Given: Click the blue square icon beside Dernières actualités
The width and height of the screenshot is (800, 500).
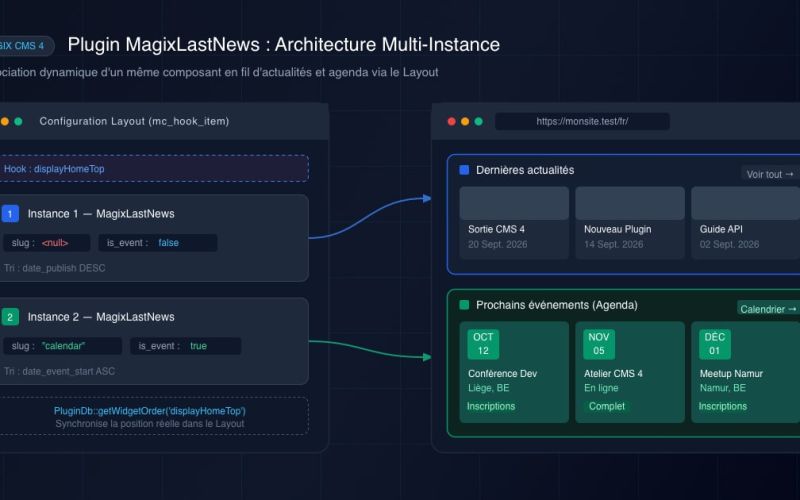Looking at the screenshot, I should click(464, 170).
